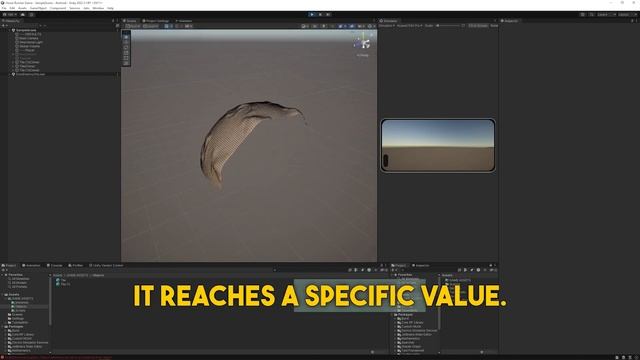640x360 pixels.
Task: Select the Scenes folder in Project panel
Action: 16,315
